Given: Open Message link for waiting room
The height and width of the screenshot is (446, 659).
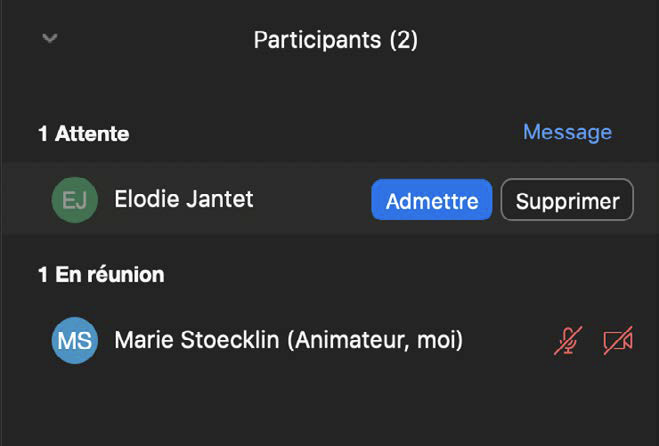Looking at the screenshot, I should coord(567,132).
